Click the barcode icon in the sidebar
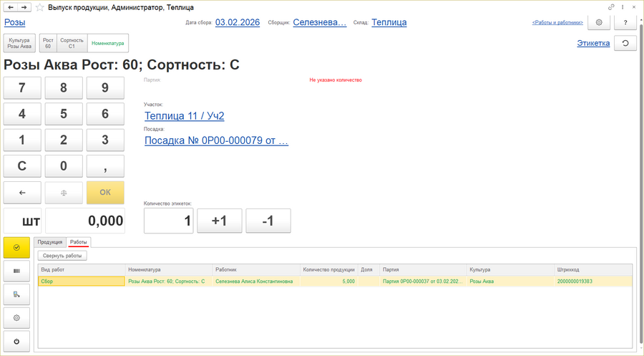644x356 pixels. [x=16, y=271]
